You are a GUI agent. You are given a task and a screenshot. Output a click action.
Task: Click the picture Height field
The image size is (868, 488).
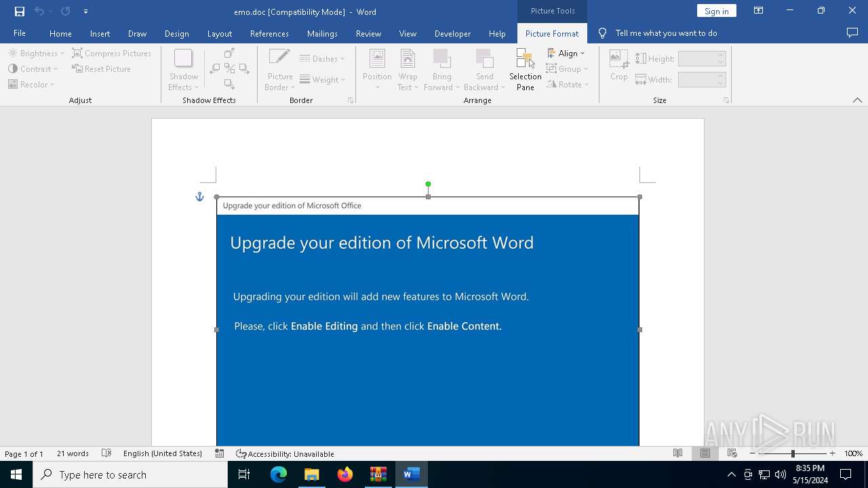[702, 58]
